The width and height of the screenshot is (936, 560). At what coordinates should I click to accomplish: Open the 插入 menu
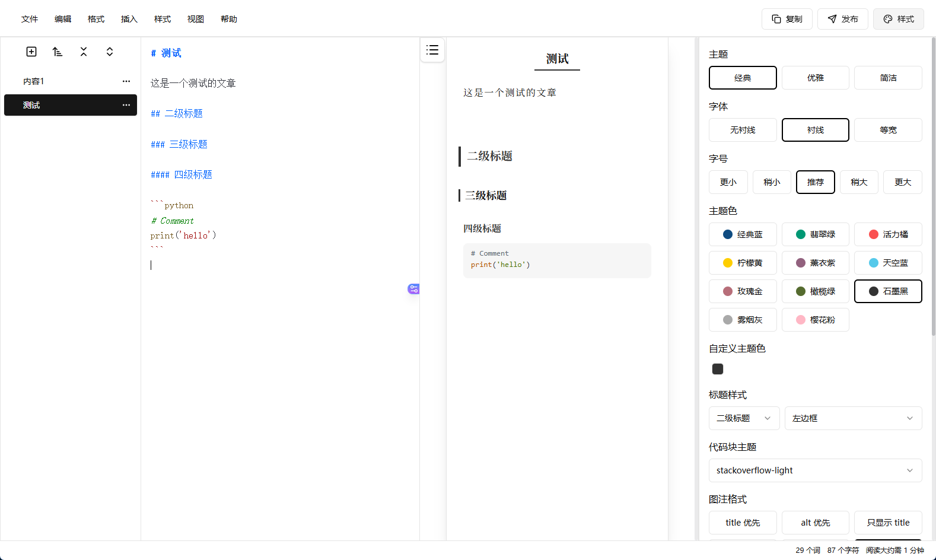129,19
